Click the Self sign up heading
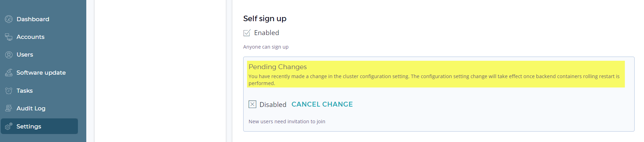Image resolution: width=644 pixels, height=142 pixels. tap(264, 19)
